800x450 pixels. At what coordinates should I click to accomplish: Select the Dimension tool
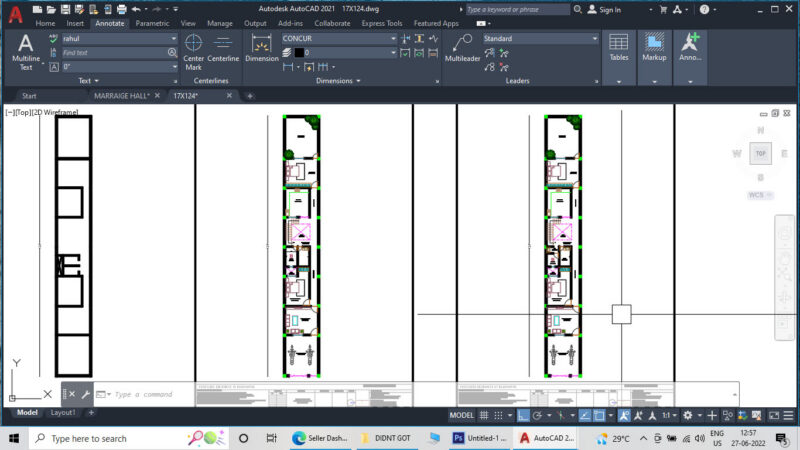tap(262, 49)
